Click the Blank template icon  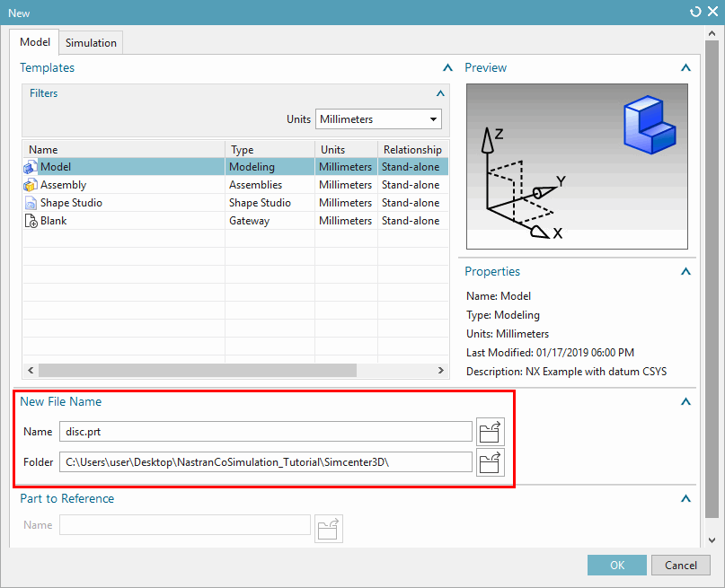tap(31, 221)
